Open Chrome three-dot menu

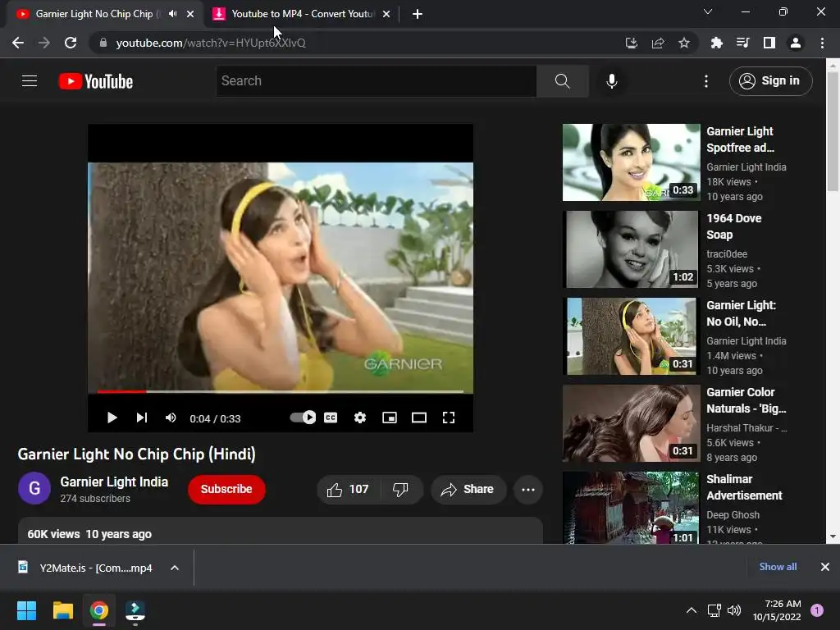pos(822,43)
